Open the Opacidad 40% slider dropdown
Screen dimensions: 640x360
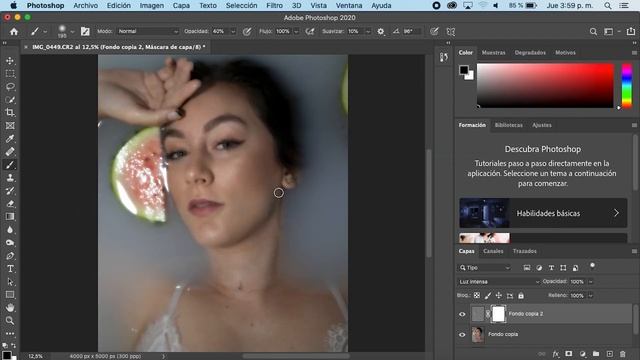click(x=233, y=31)
